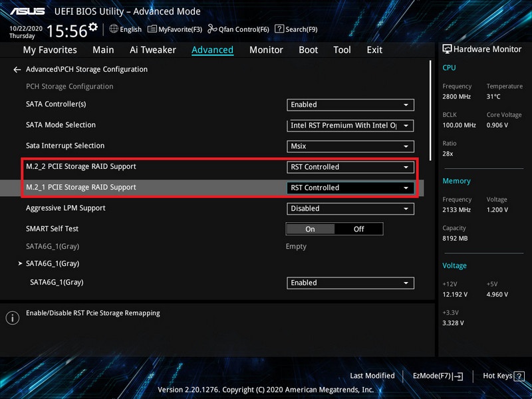Open the Boot tab
Viewport: 532px width, 399px height.
coord(308,50)
